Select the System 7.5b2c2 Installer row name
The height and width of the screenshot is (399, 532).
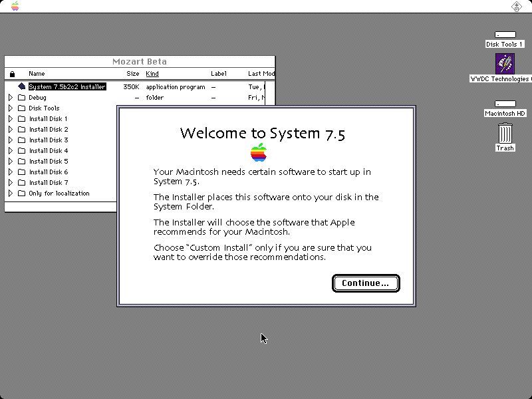click(67, 87)
